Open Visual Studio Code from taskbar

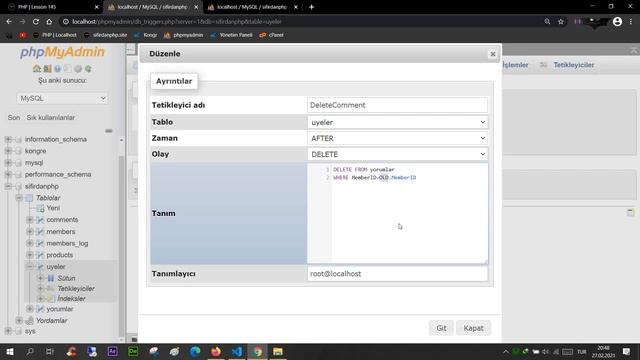tap(237, 351)
